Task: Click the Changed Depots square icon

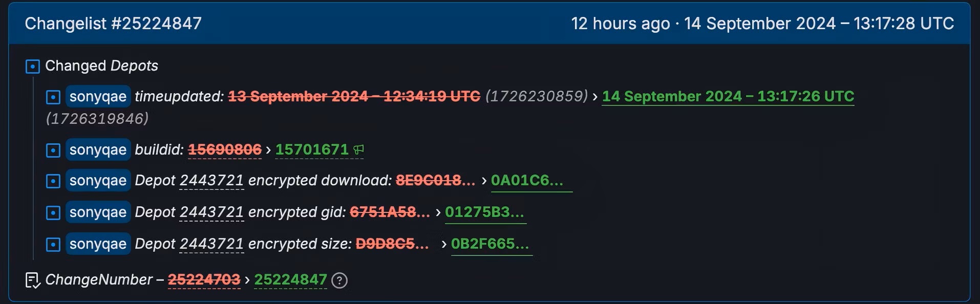Action: [33, 67]
